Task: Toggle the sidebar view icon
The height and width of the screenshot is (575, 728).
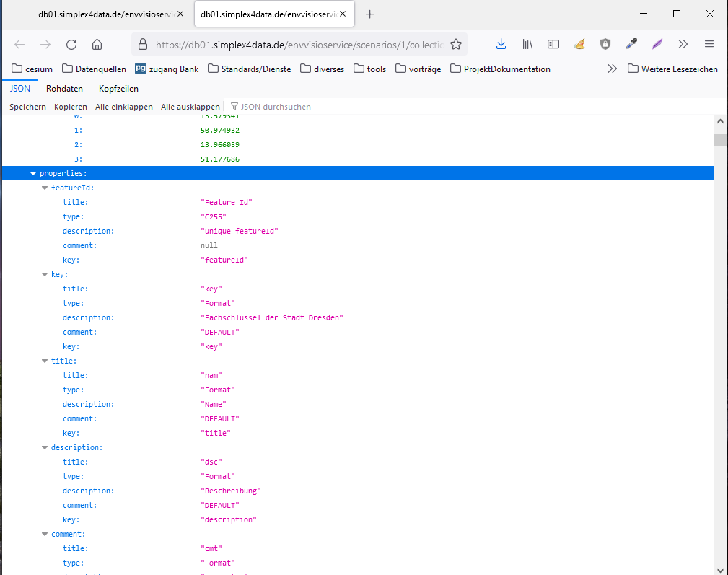Action: 553,44
